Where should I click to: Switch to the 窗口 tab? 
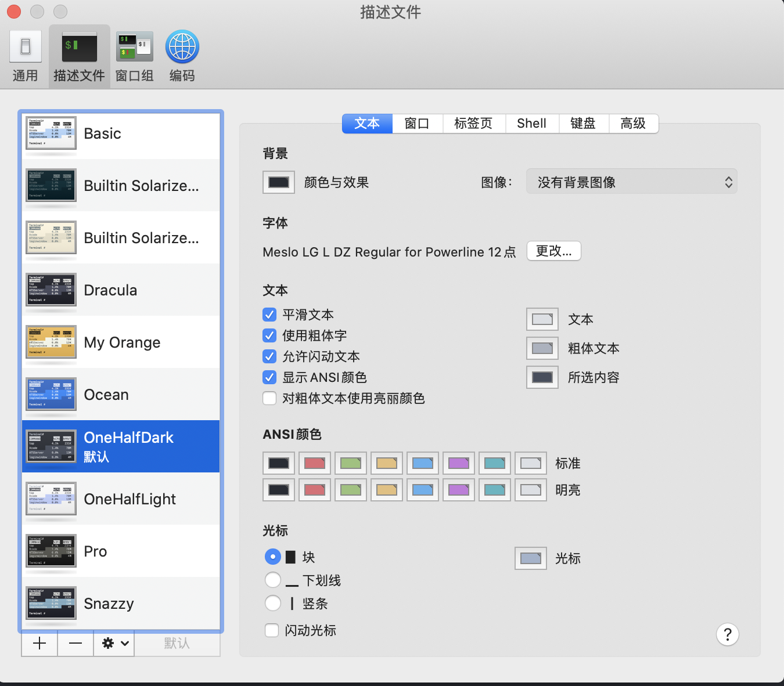point(418,123)
